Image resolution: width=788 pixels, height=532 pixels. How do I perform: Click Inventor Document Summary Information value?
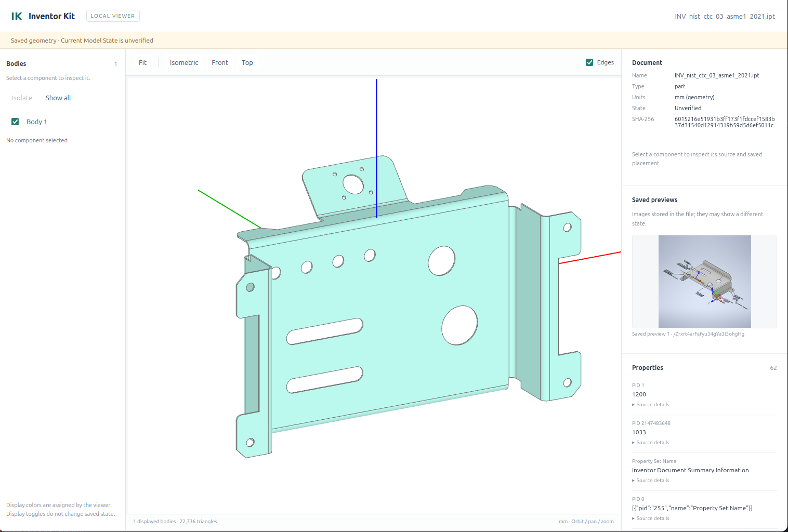pyautogui.click(x=690, y=470)
